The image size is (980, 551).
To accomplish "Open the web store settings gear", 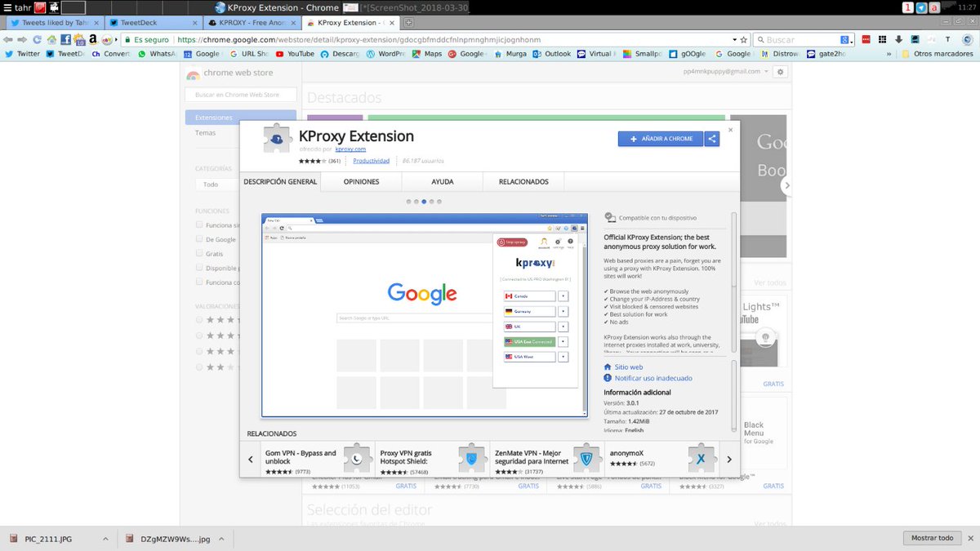I will [x=780, y=72].
